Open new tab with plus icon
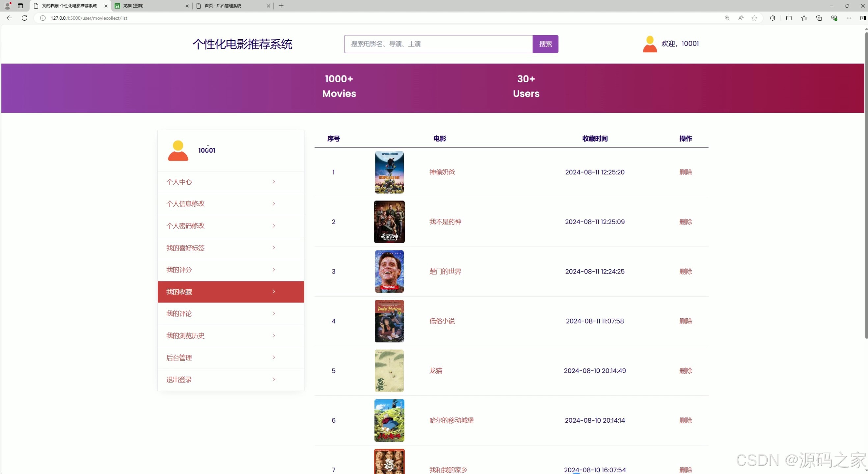868x474 pixels. pyautogui.click(x=281, y=6)
